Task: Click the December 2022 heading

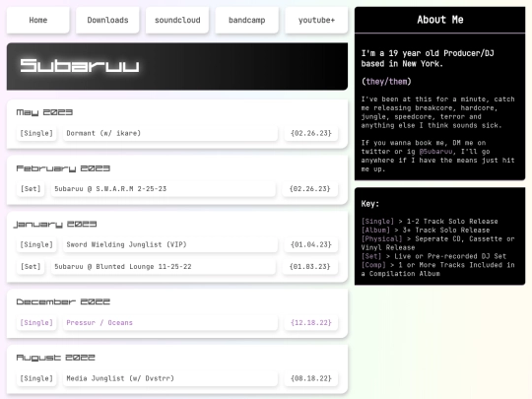Action: tap(63, 301)
